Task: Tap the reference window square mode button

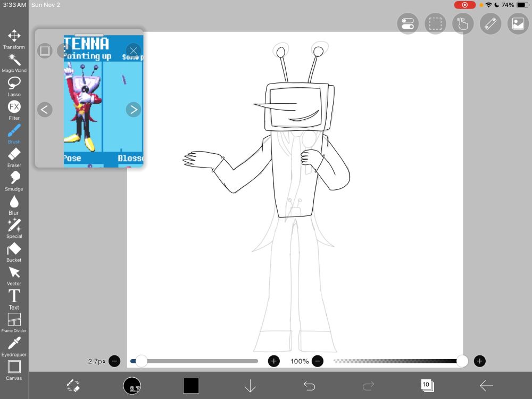Action: coord(45,51)
